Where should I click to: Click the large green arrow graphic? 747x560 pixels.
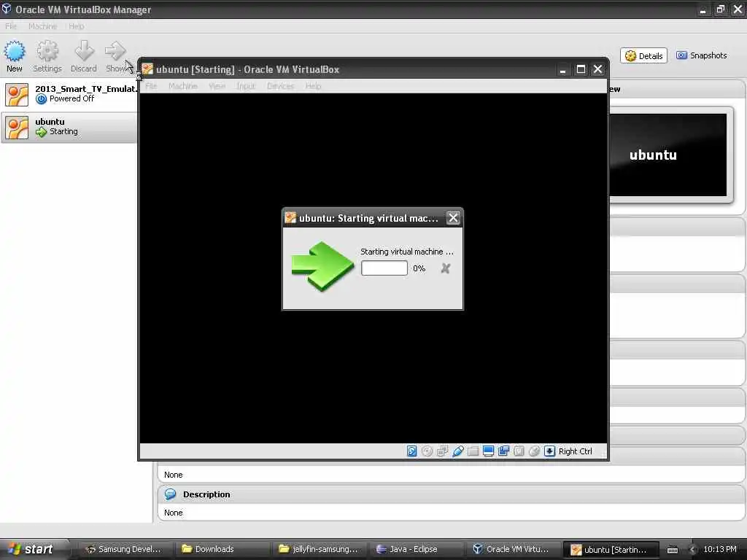322,265
